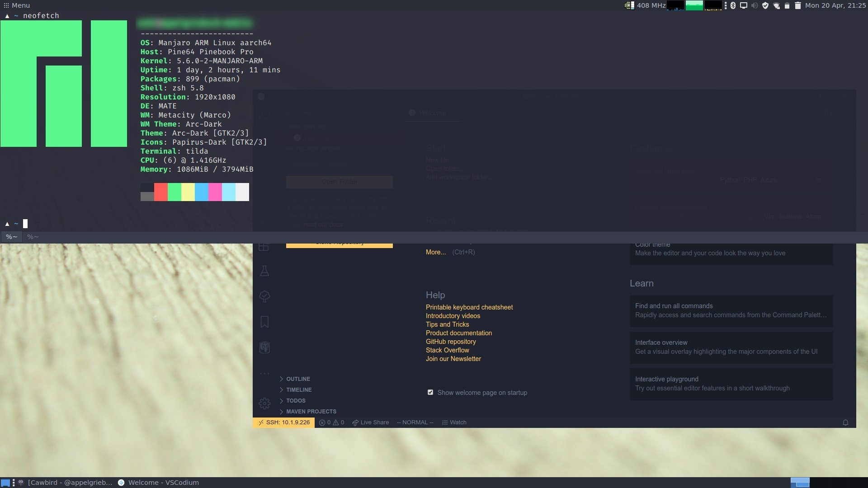Select the first tilda terminal tab

[x=11, y=237]
